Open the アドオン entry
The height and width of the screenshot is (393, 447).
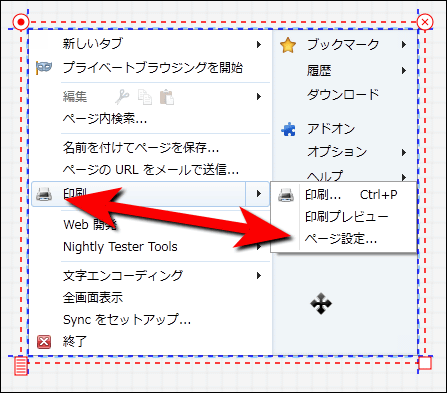pos(331,129)
